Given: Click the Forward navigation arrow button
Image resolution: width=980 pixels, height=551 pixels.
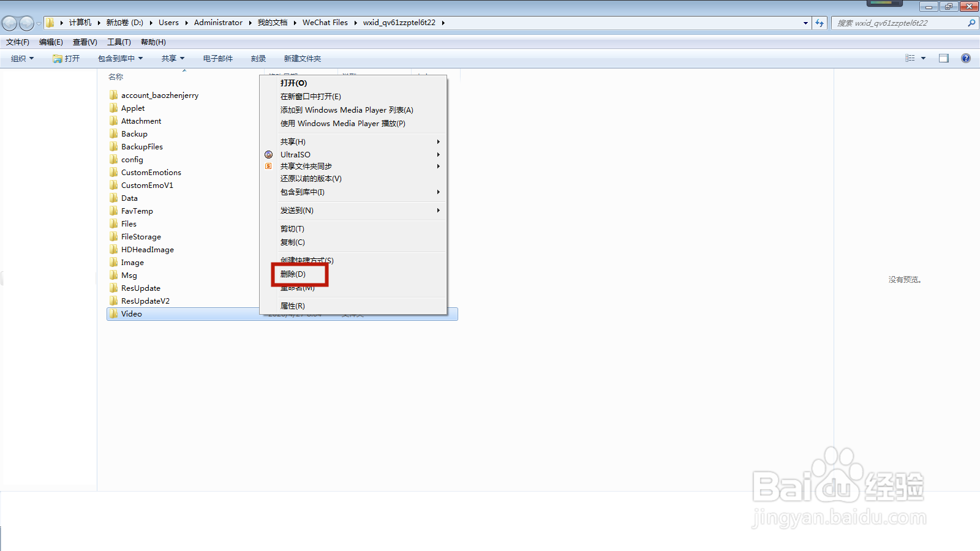Looking at the screenshot, I should tap(26, 23).
